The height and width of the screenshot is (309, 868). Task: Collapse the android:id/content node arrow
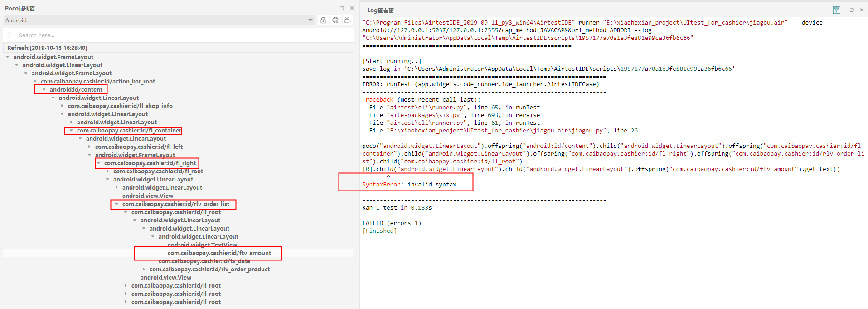pos(44,89)
